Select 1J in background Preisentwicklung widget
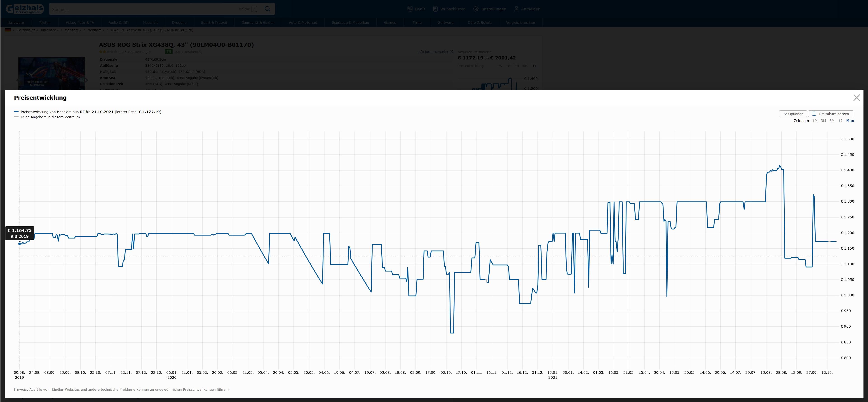The height and width of the screenshot is (402, 868). pos(534,66)
